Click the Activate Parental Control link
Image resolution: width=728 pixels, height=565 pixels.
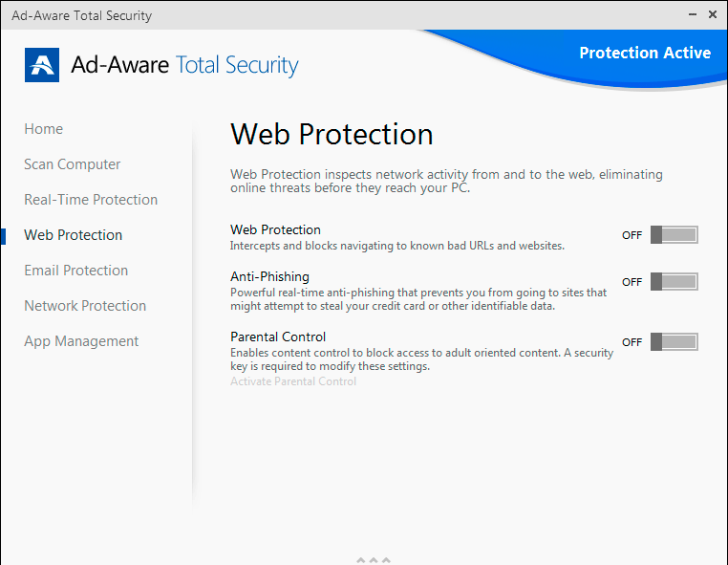click(293, 381)
